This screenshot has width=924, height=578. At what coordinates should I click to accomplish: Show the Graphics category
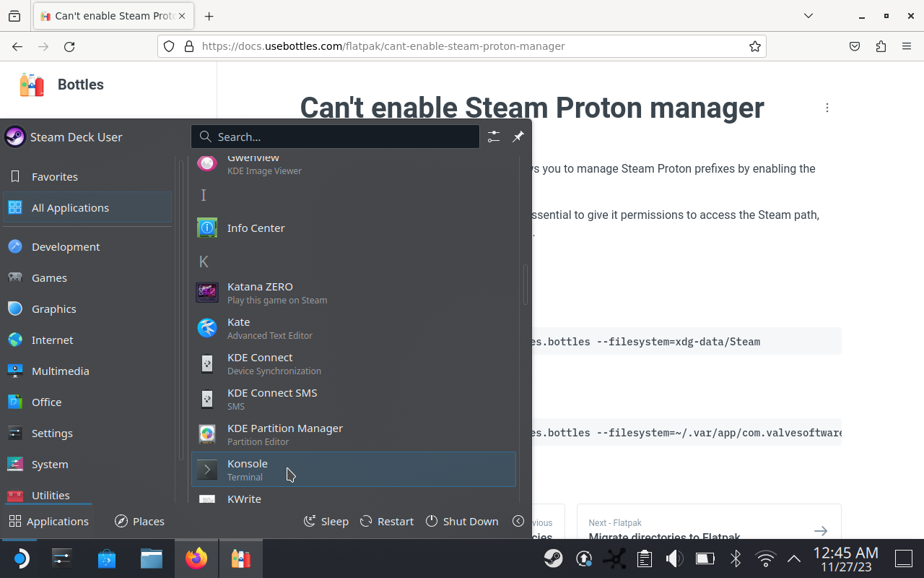pyautogui.click(x=87, y=309)
